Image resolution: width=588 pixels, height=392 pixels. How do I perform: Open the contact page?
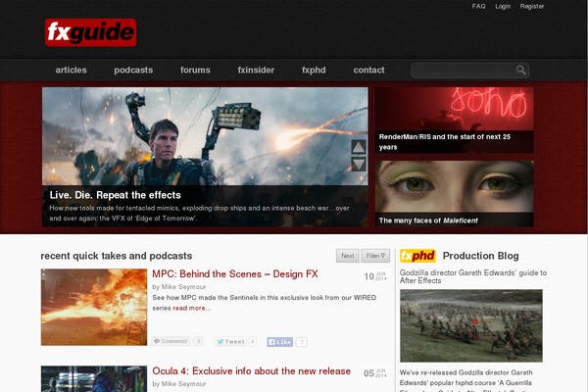tap(368, 71)
